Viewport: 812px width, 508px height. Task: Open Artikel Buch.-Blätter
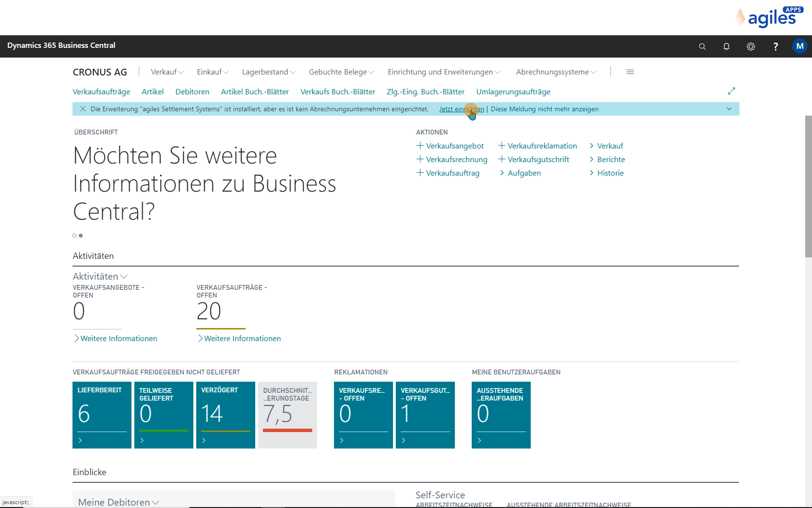pos(255,91)
